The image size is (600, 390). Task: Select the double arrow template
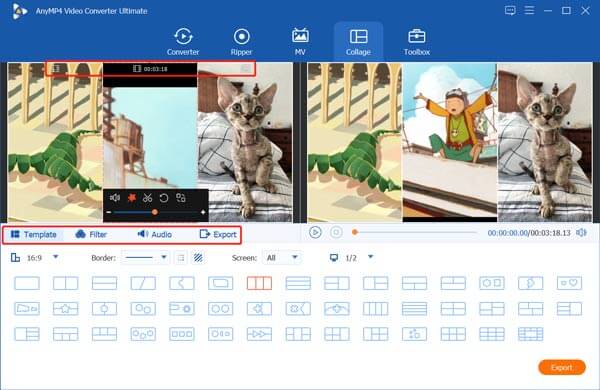[259, 334]
